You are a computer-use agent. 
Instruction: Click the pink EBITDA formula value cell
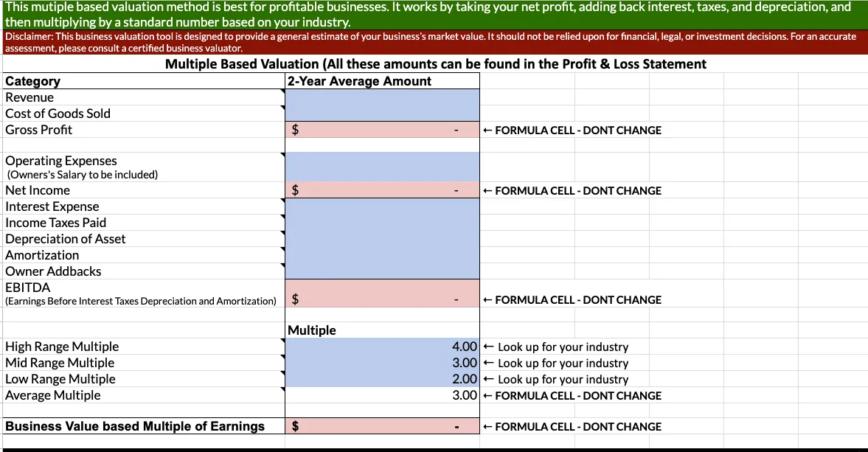(382, 293)
